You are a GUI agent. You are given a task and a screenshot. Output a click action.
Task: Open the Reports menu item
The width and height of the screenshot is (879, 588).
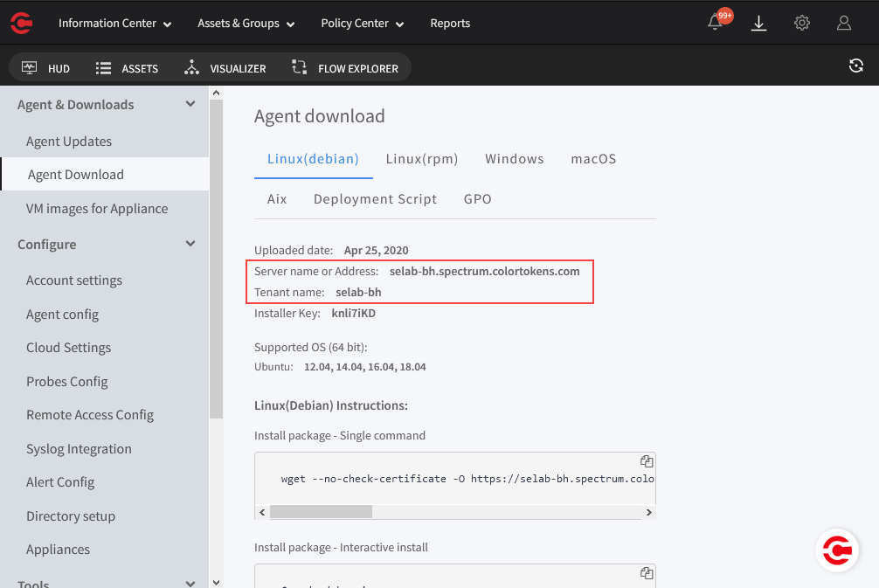(x=450, y=23)
